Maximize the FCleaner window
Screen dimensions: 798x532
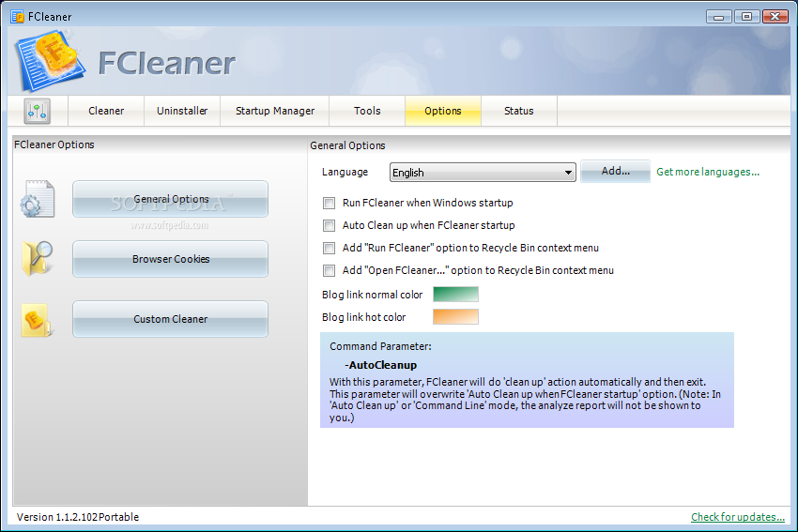pos(746,17)
